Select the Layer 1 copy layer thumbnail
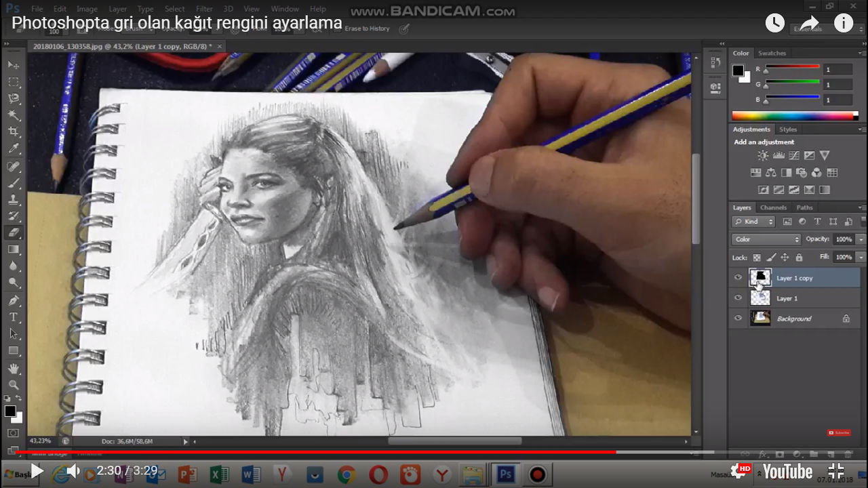 761,277
